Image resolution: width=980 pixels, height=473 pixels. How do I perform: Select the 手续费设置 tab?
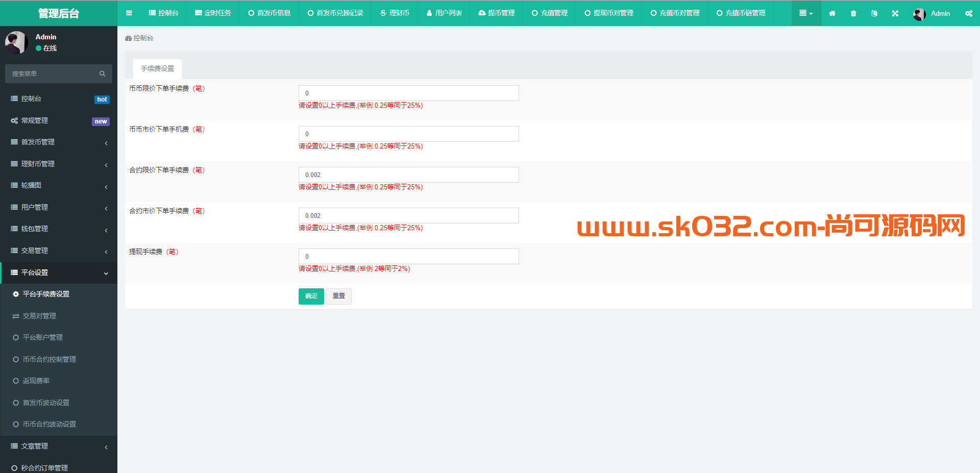(157, 68)
